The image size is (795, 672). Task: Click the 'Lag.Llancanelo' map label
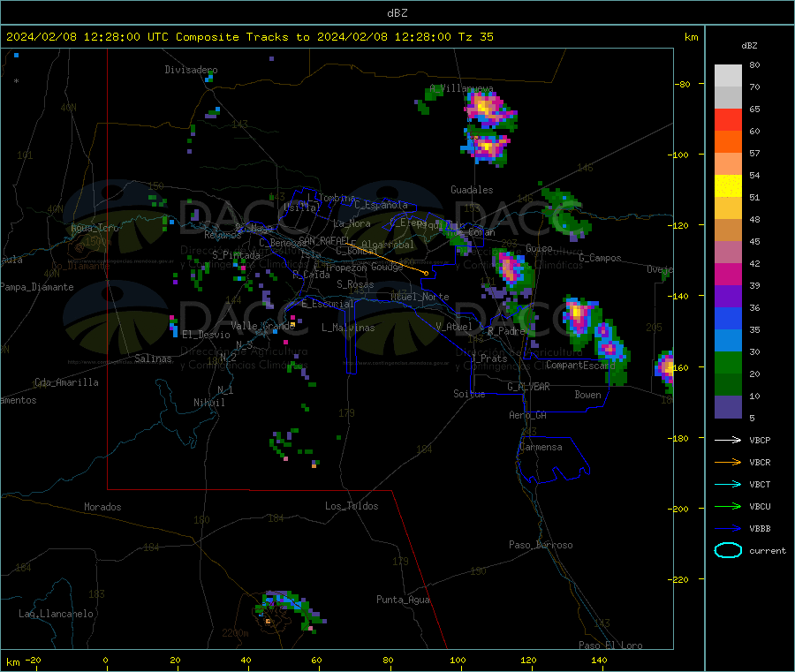(x=56, y=614)
